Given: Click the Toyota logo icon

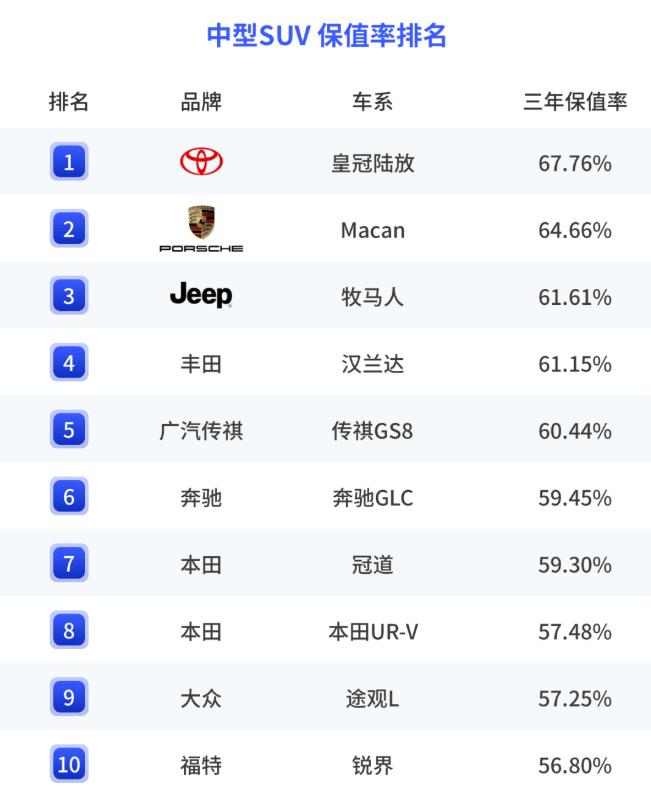Looking at the screenshot, I should (x=201, y=161).
